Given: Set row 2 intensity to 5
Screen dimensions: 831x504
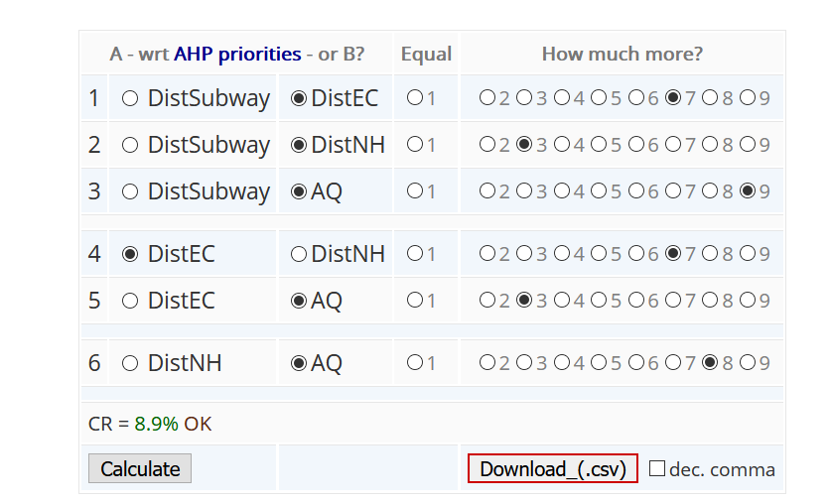Looking at the screenshot, I should click(x=600, y=145).
